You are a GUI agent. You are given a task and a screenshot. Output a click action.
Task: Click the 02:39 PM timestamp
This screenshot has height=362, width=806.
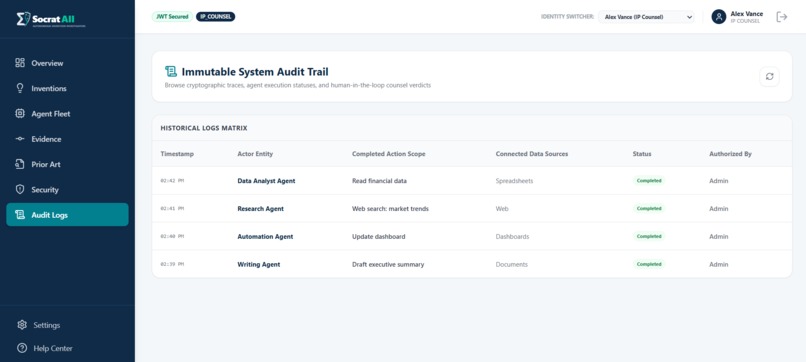coord(172,264)
